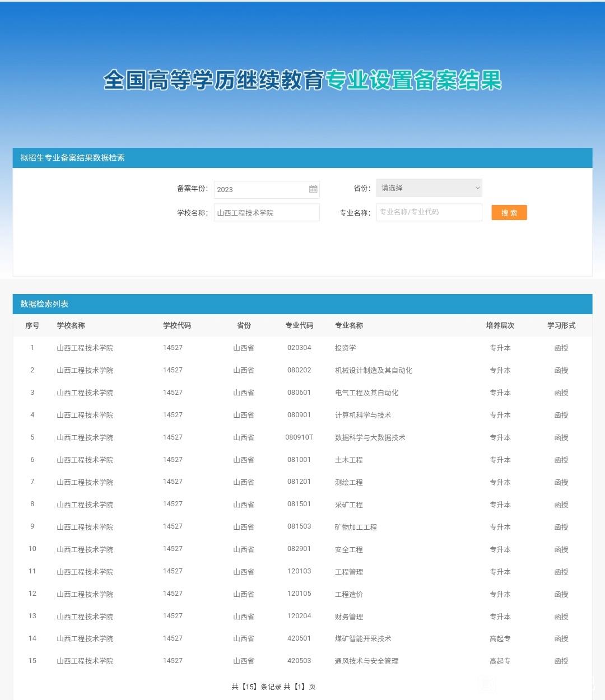Click the 数据检索列表 panel header
Viewport: 605px width, 700px height.
(302, 304)
